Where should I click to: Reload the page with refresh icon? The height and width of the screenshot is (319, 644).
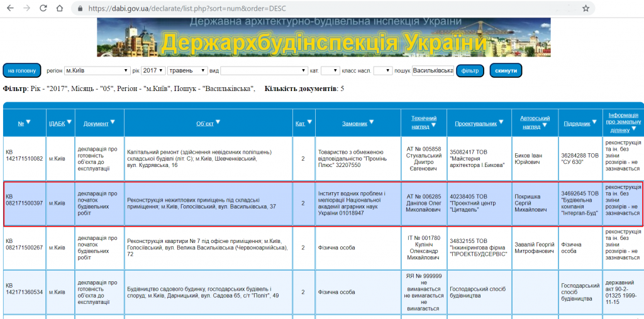(43, 9)
